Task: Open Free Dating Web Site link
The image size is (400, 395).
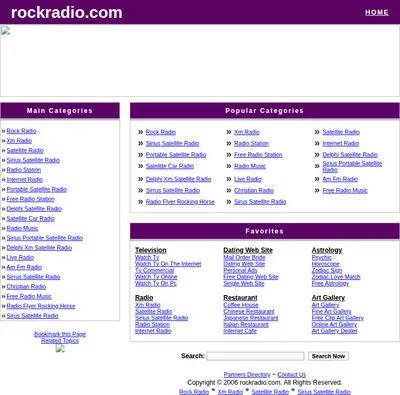Action: pos(251,277)
